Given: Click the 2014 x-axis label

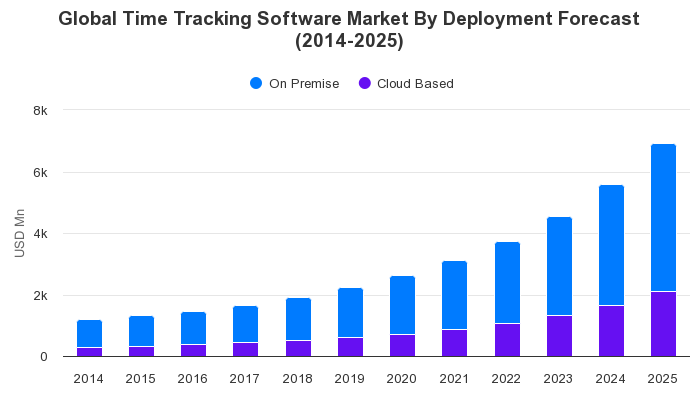Looking at the screenshot, I should 88,379.
